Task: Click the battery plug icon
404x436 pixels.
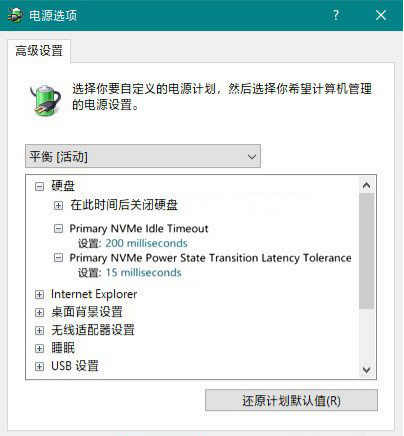Action: [x=45, y=100]
